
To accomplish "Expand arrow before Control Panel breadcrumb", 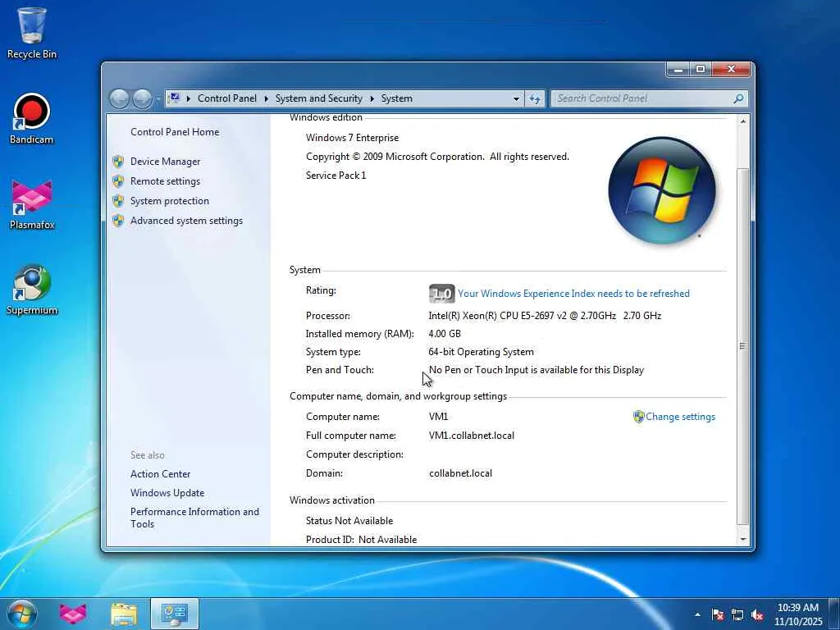I will pos(189,98).
